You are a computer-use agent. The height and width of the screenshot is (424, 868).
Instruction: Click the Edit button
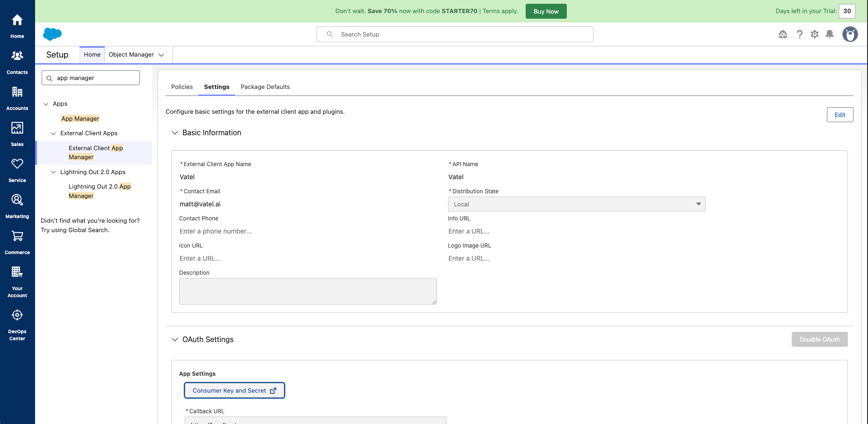point(840,115)
